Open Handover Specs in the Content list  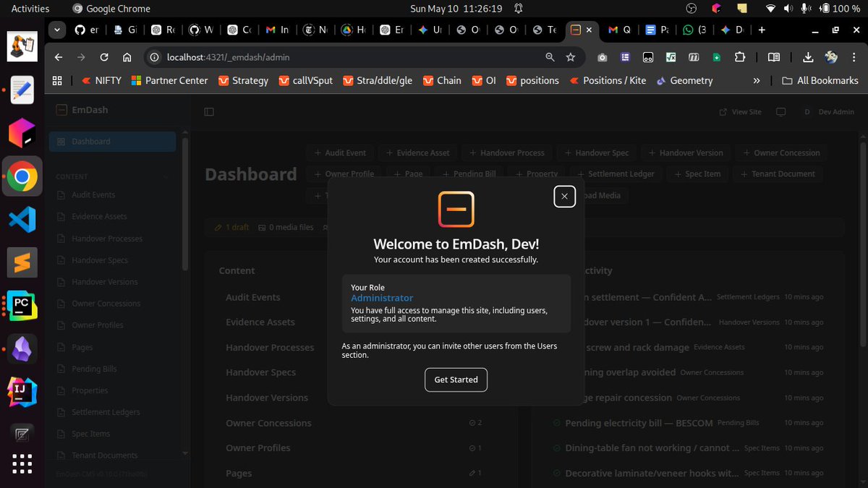pyautogui.click(x=260, y=372)
